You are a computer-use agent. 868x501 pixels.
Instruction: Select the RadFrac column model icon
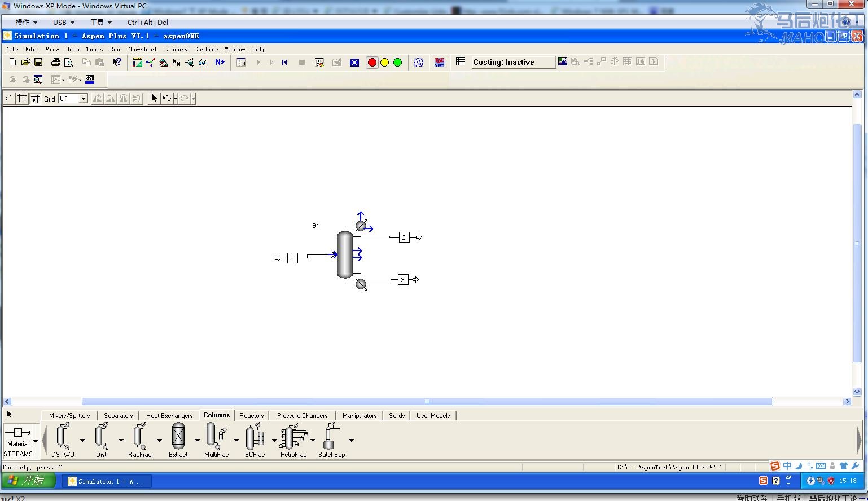click(139, 437)
